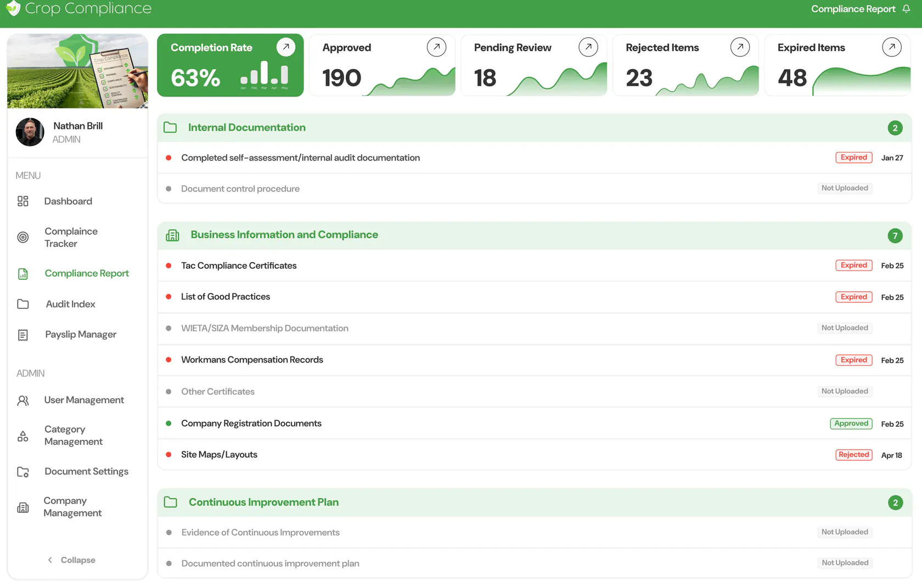Click the count badge 7 on Business Information
Viewport: 922px width, 588px height.
[x=895, y=236]
